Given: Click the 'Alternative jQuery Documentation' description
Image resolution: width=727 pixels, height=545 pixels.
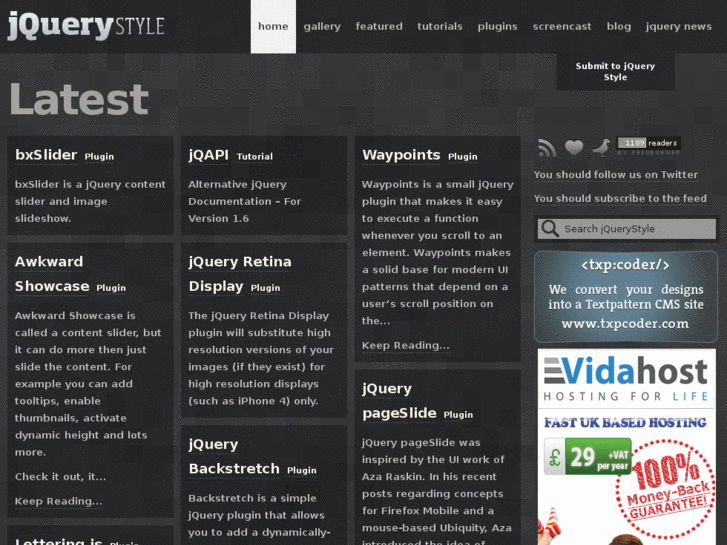Looking at the screenshot, I should pyautogui.click(x=244, y=201).
